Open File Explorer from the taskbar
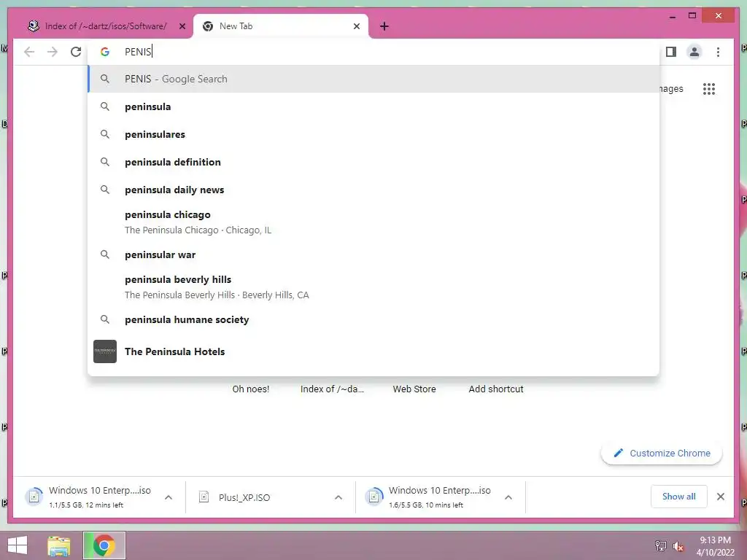This screenshot has height=560, width=747. pyautogui.click(x=59, y=545)
